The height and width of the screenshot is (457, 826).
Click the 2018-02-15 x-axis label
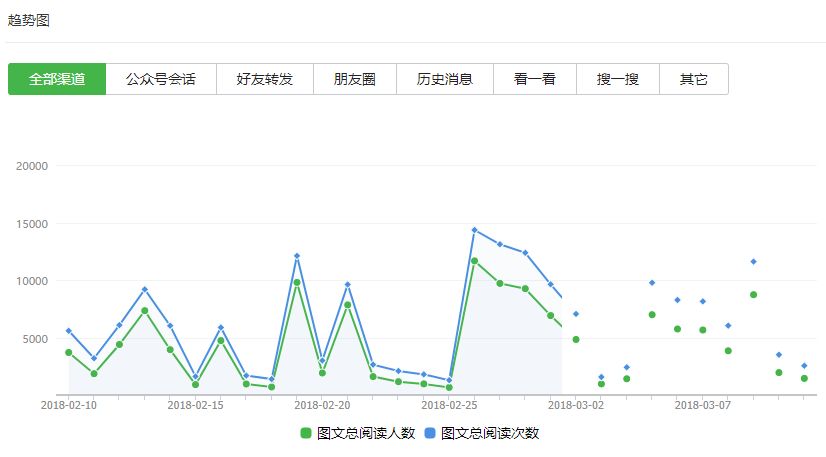coord(195,405)
